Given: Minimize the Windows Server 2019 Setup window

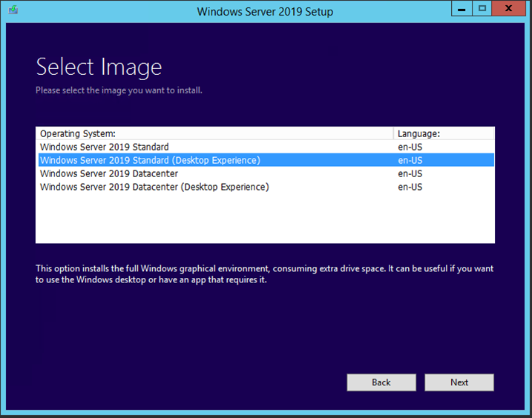Looking at the screenshot, I should [x=462, y=8].
